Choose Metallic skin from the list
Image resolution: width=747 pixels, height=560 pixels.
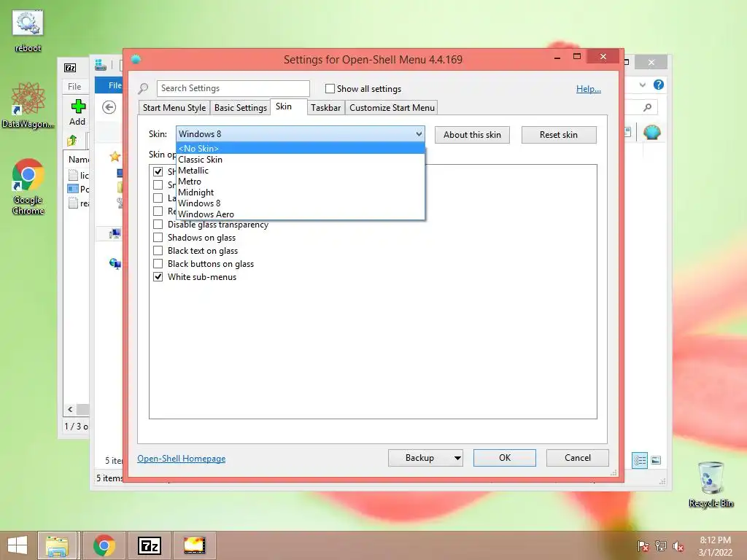[x=300, y=171]
